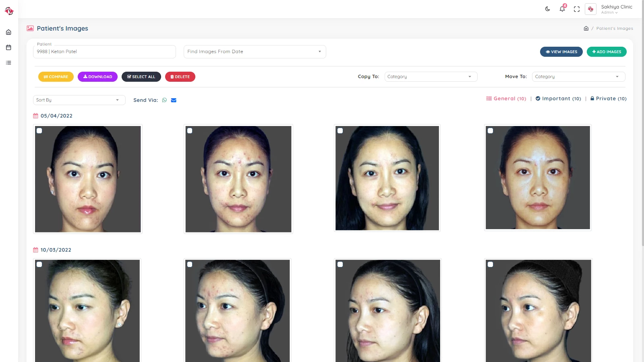The width and height of the screenshot is (644, 362).
Task: Open the Copy To category dropdown
Action: tap(431, 77)
